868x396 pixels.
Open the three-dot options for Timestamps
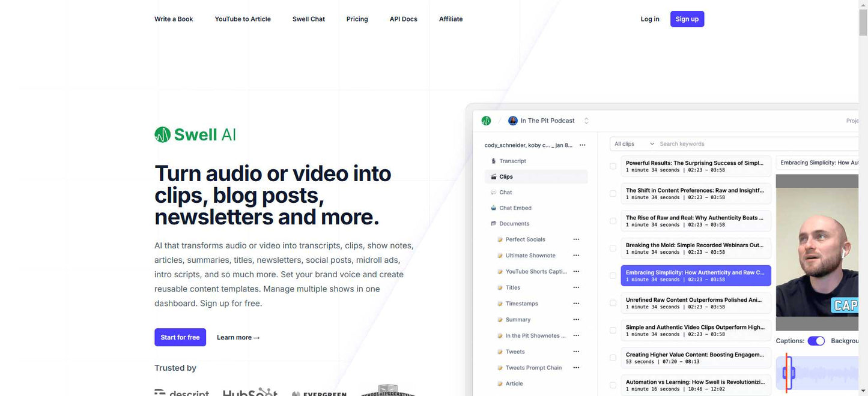576,304
